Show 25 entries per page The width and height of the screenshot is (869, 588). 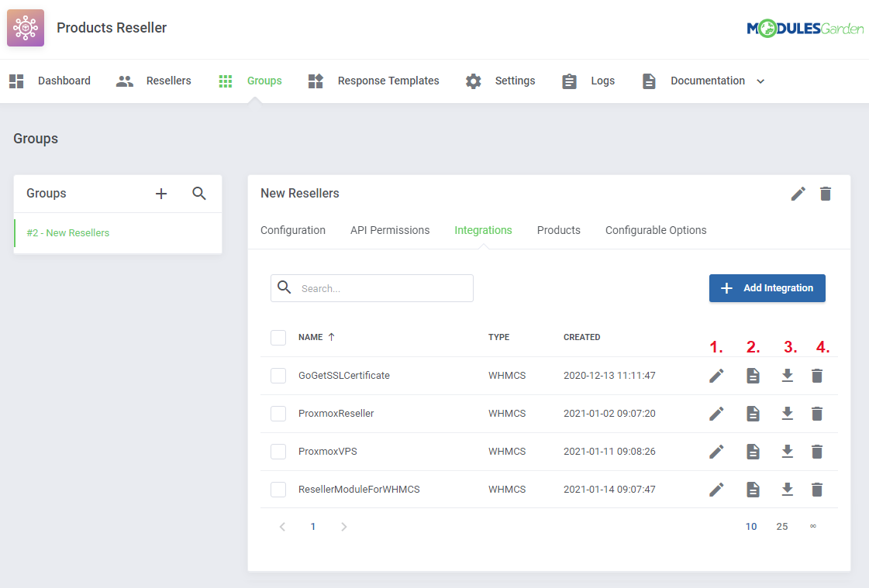coord(782,527)
